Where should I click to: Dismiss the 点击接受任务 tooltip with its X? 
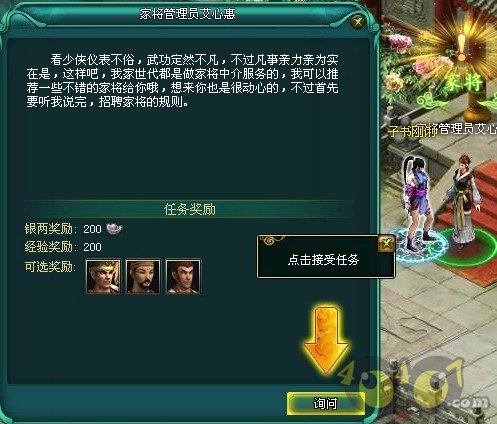pos(386,243)
